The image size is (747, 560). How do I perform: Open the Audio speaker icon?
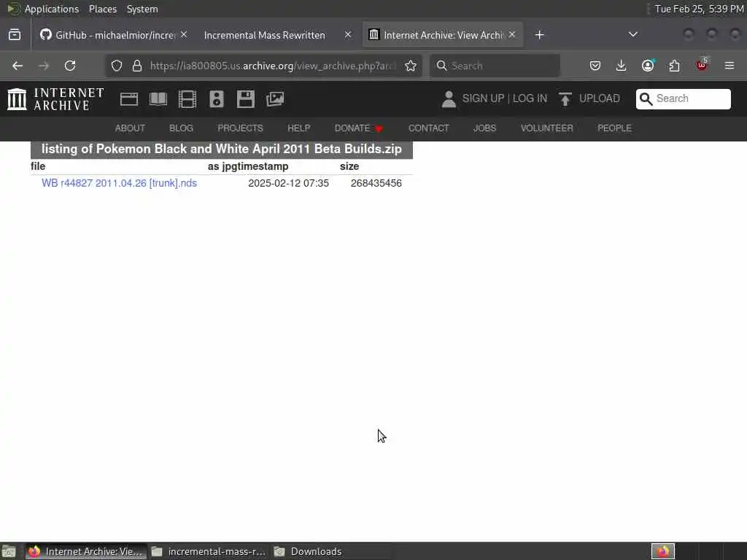tap(217, 99)
